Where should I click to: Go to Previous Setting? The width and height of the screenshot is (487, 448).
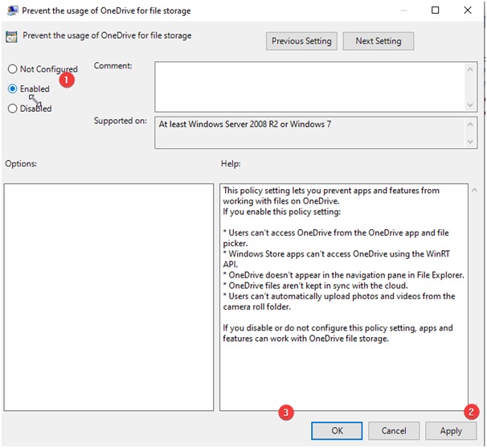click(x=301, y=41)
